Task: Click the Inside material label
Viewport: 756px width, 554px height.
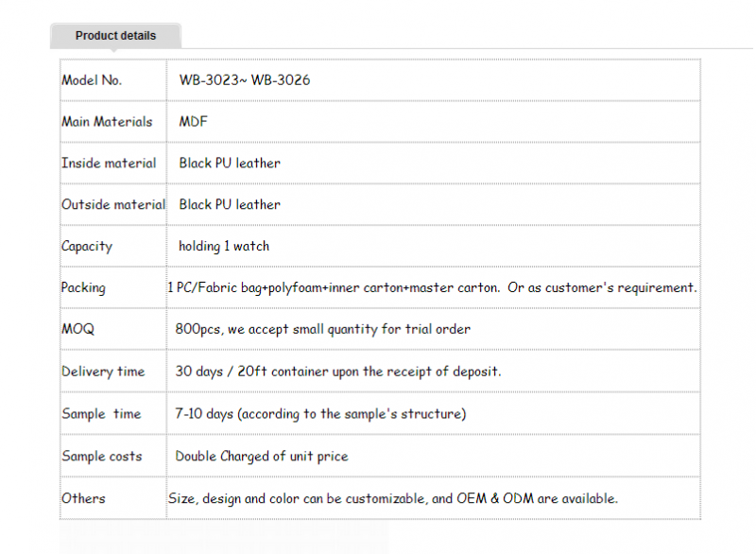Action: point(109,163)
